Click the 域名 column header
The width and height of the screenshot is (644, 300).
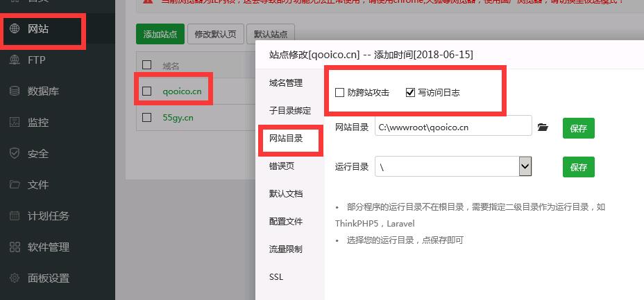[x=171, y=65]
